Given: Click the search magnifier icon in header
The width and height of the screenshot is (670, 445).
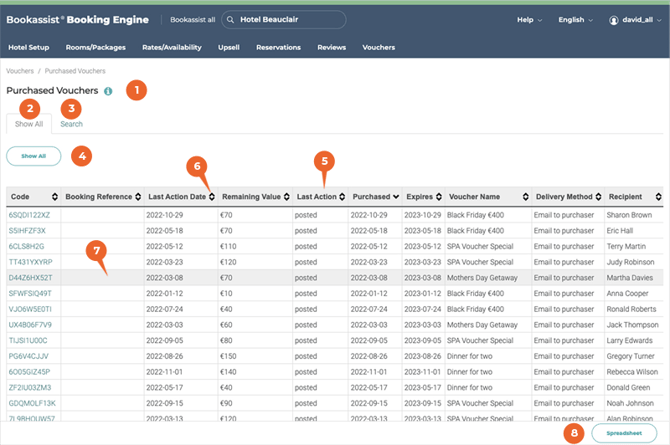Looking at the screenshot, I should (230, 19).
